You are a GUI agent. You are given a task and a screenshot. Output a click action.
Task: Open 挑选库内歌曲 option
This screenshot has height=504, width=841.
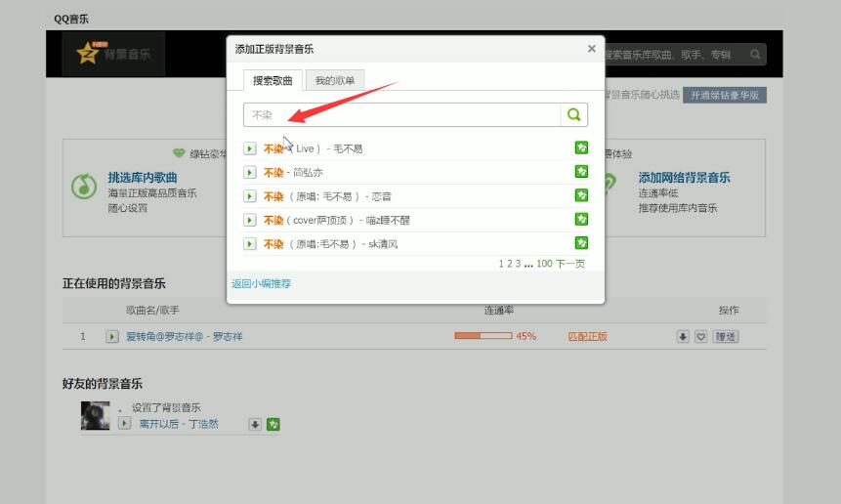[x=143, y=178]
